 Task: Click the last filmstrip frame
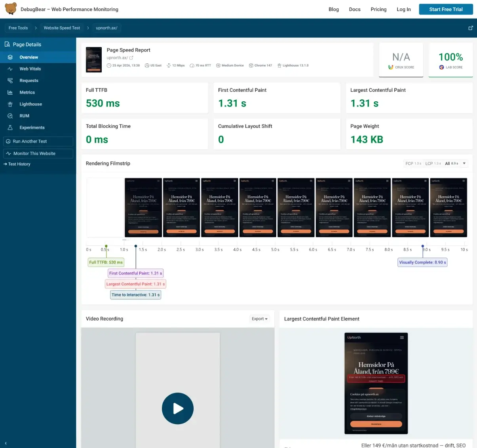[448, 207]
